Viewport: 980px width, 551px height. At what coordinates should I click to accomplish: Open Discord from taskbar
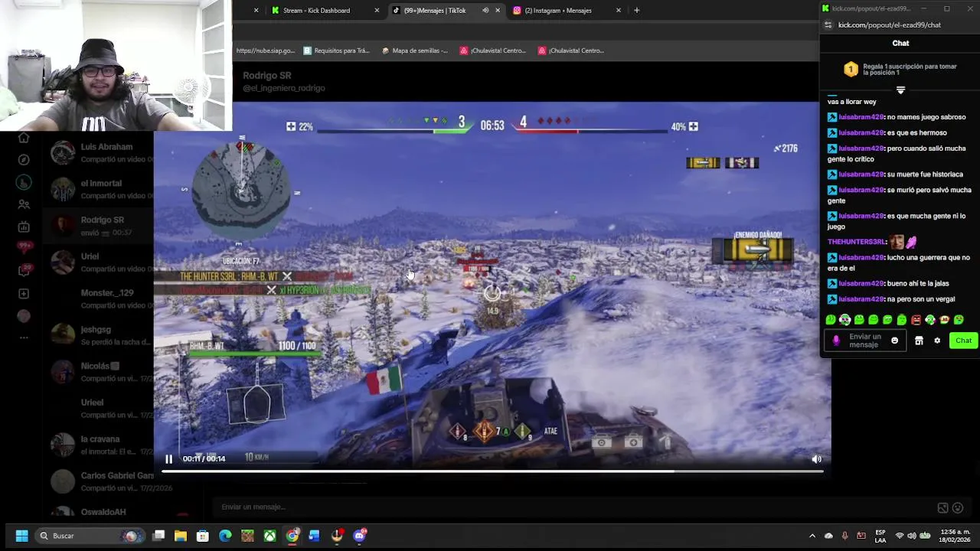click(x=359, y=536)
